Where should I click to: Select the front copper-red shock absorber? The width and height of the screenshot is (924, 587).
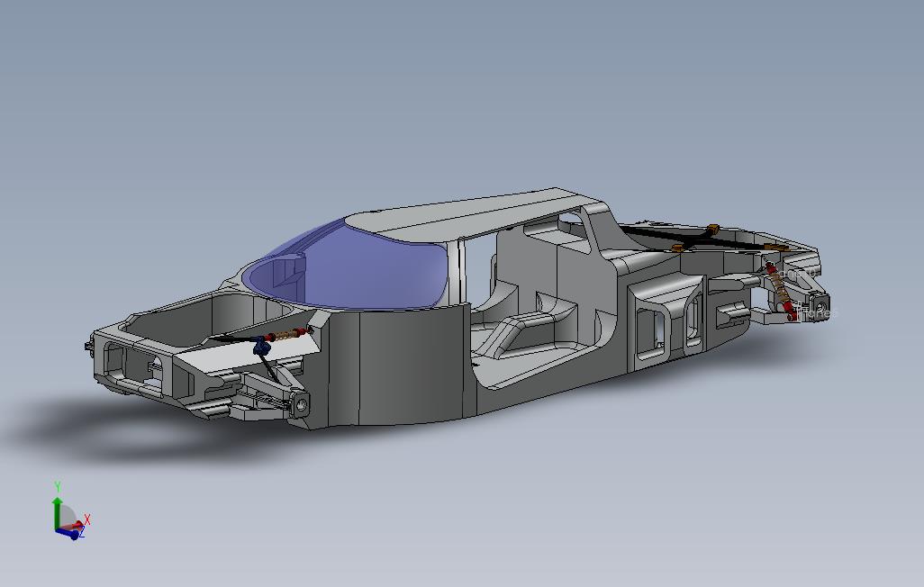[287, 334]
